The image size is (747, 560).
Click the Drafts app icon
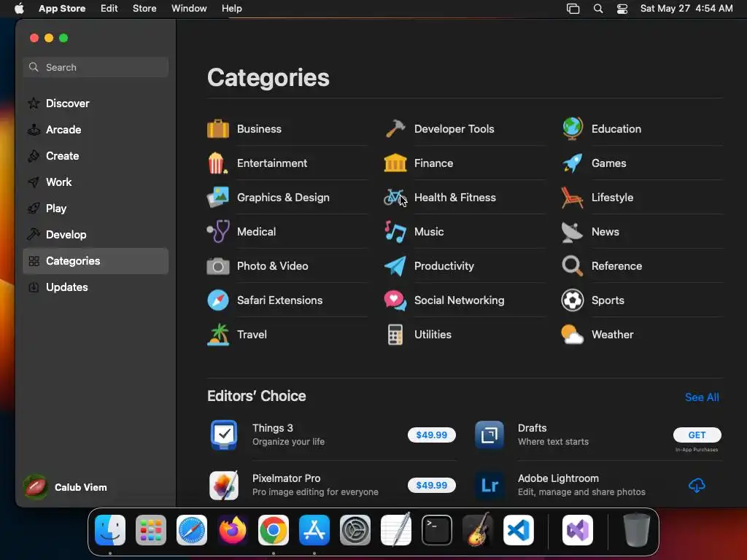pyautogui.click(x=489, y=435)
